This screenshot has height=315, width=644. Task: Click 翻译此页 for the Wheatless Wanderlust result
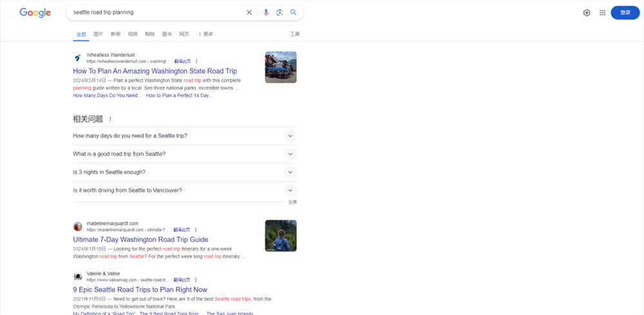(182, 61)
